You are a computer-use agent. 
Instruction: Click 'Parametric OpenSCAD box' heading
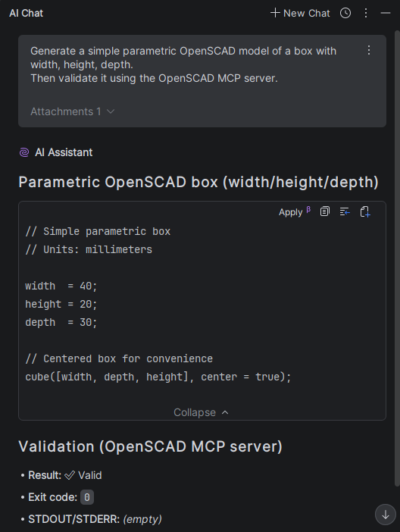[198, 182]
